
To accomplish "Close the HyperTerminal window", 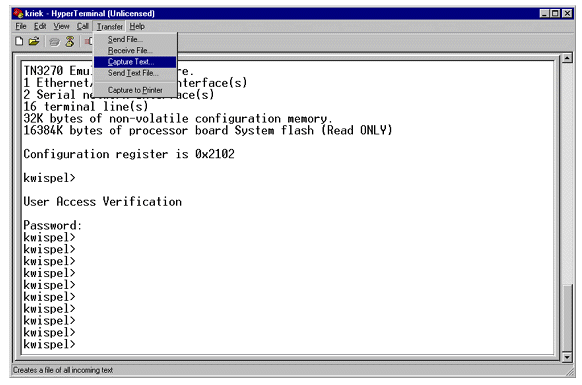I will click(x=567, y=14).
